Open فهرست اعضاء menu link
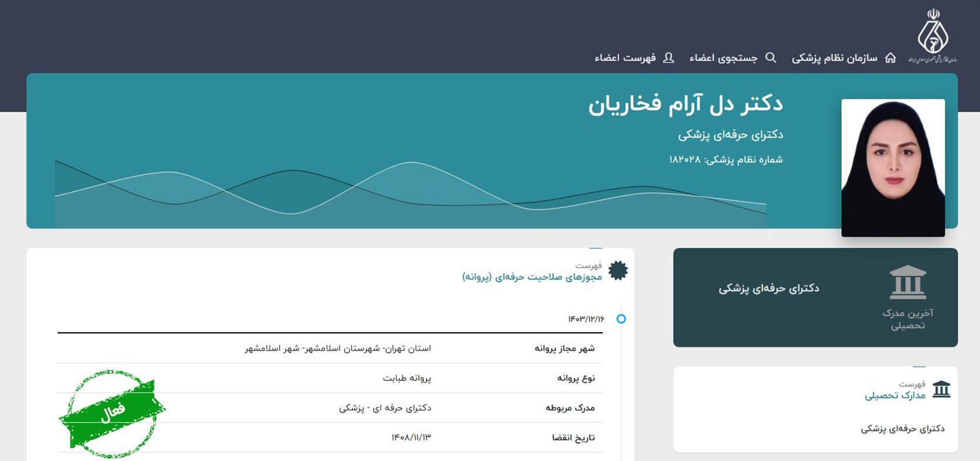Viewport: 980px width, 461px height. coord(625,58)
